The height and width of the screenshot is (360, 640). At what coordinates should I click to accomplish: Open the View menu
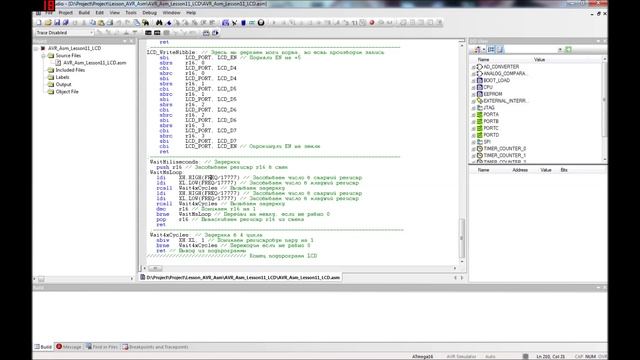click(x=115, y=13)
